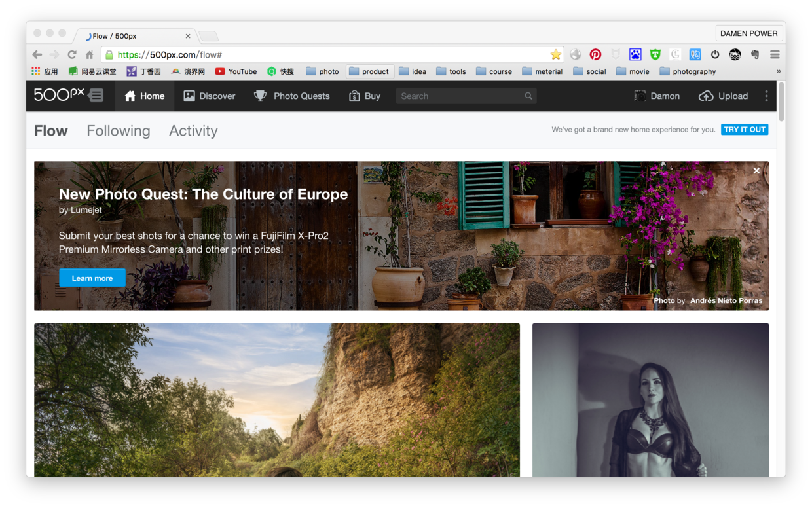The width and height of the screenshot is (812, 508).
Task: Click the Evernote elephant extension icon
Action: [755, 54]
